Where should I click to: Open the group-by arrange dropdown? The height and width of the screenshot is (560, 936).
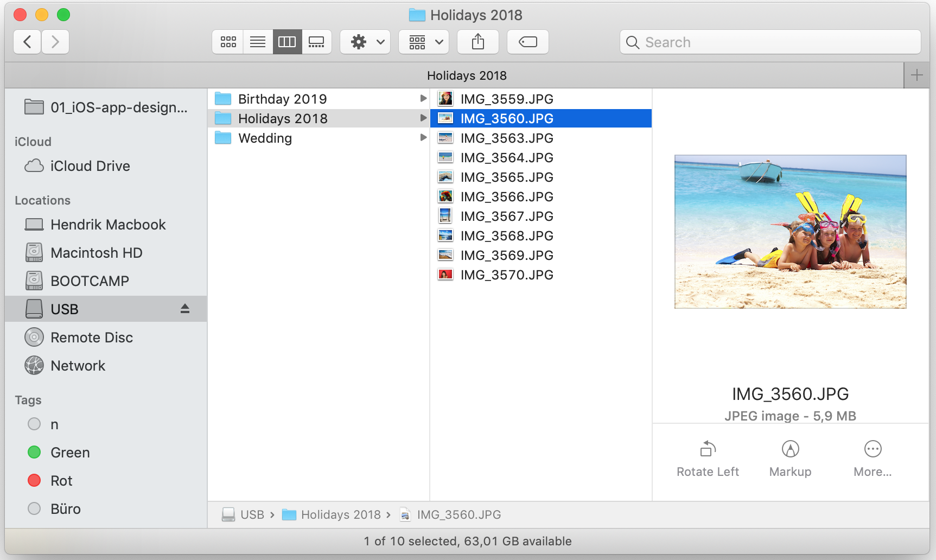click(x=424, y=42)
